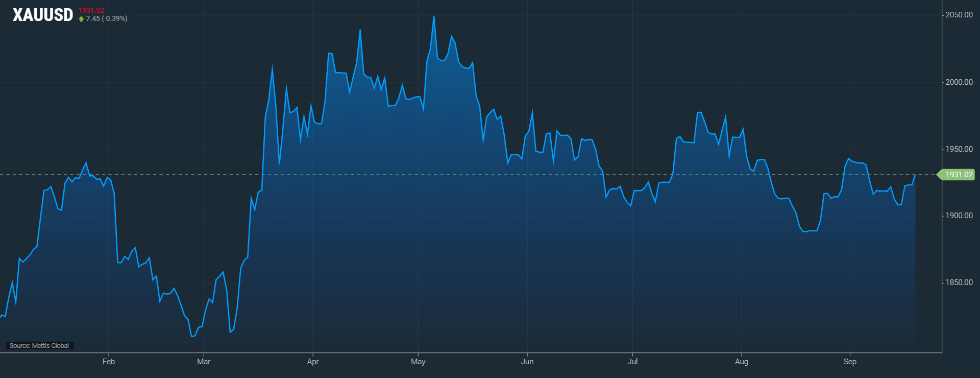Click the 1950.00 price axis label
This screenshot has height=378, width=980.
pyautogui.click(x=959, y=149)
